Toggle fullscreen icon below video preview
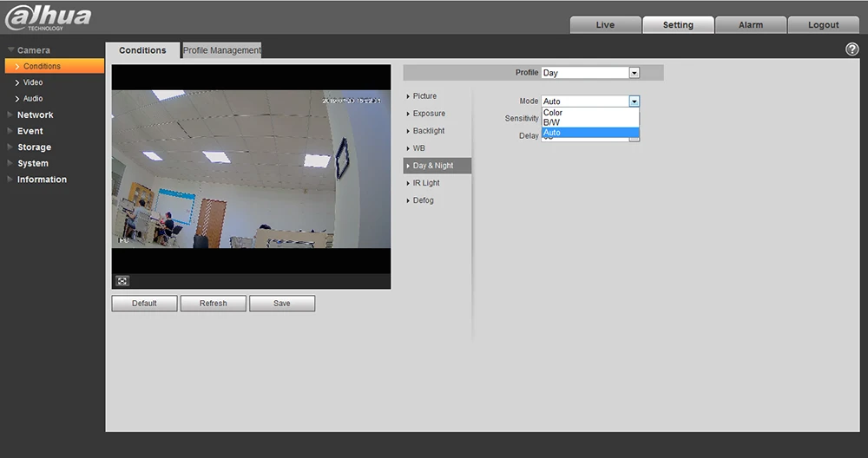 click(122, 281)
